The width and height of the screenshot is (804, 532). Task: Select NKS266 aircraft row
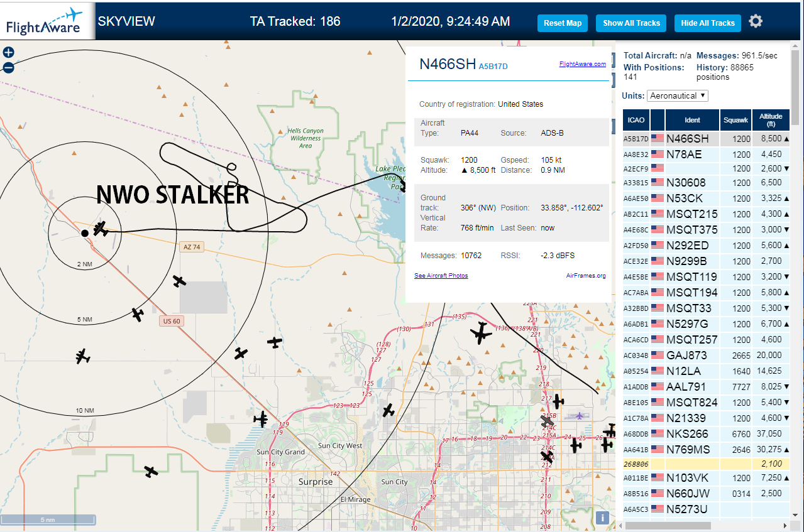[706, 434]
